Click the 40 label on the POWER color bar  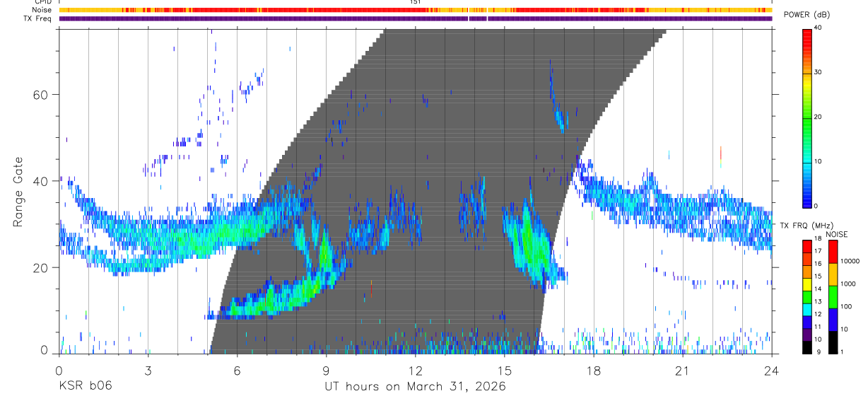tap(818, 28)
